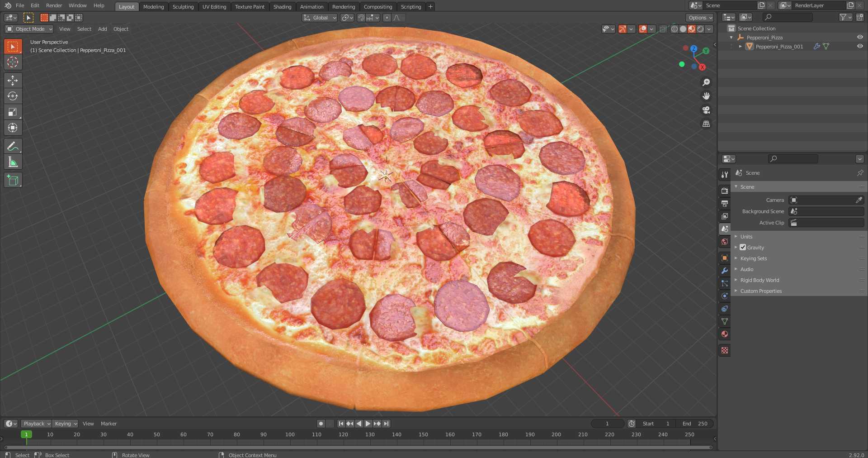Click the Marker menu in timeline
The width and height of the screenshot is (868, 458).
pyautogui.click(x=108, y=424)
